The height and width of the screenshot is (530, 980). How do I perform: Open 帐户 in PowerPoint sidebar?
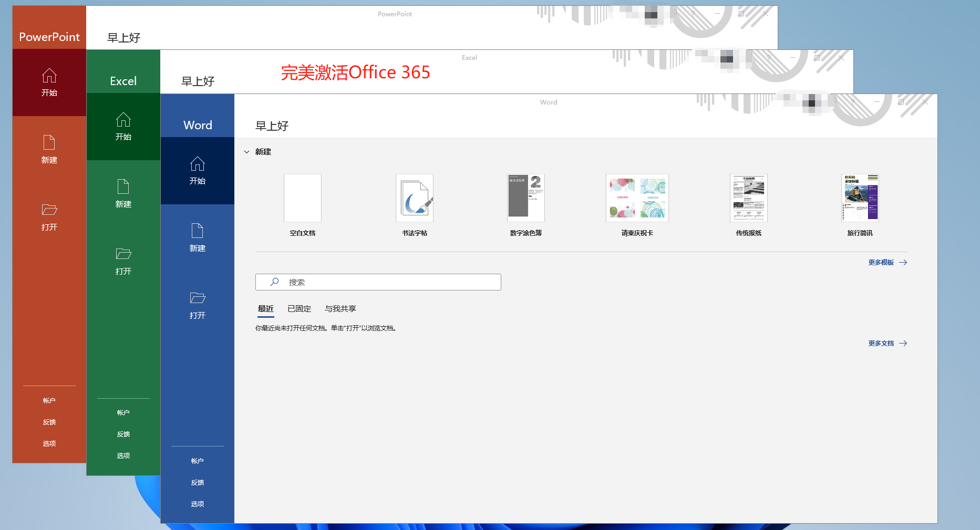click(x=49, y=400)
